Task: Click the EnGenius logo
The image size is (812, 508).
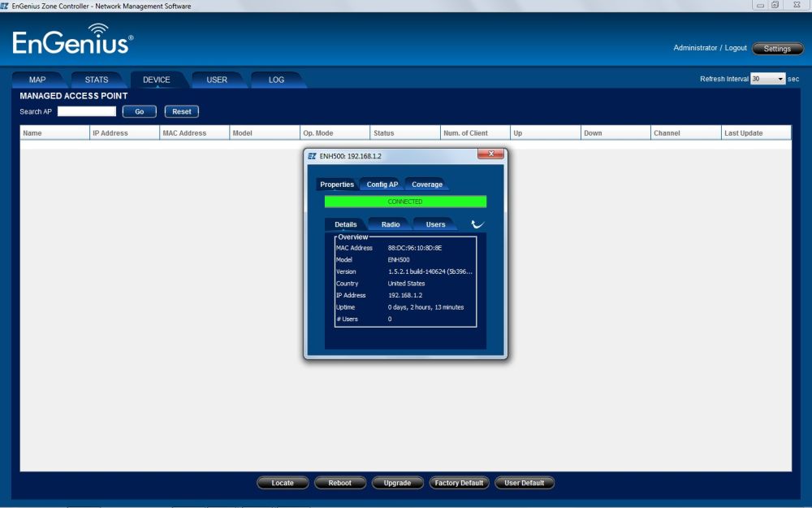Action: [x=72, y=39]
